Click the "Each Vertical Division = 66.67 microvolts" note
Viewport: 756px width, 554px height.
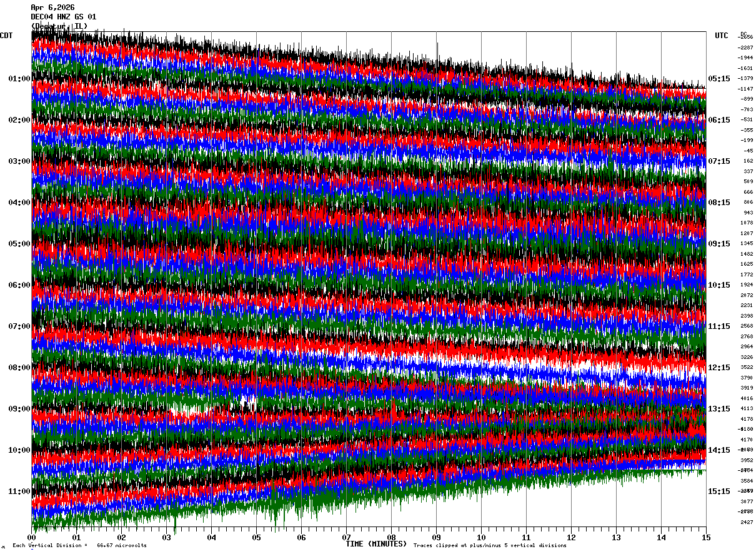click(79, 545)
